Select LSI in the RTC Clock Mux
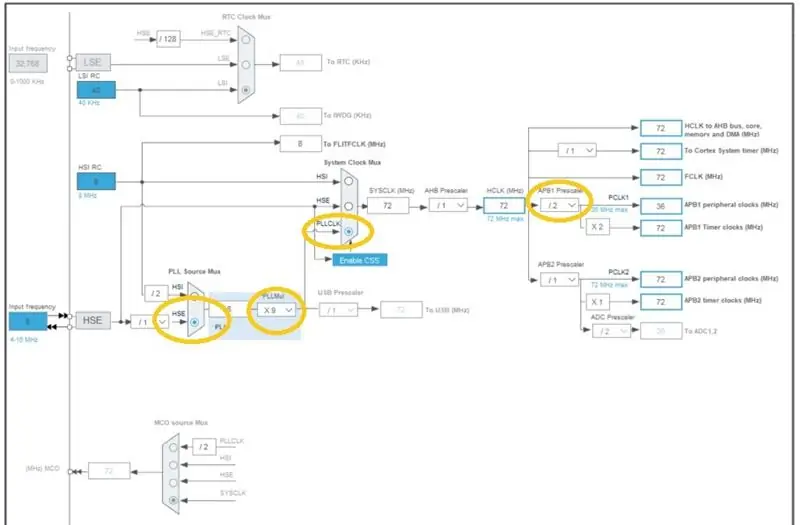This screenshot has width=800, height=525. (x=246, y=90)
